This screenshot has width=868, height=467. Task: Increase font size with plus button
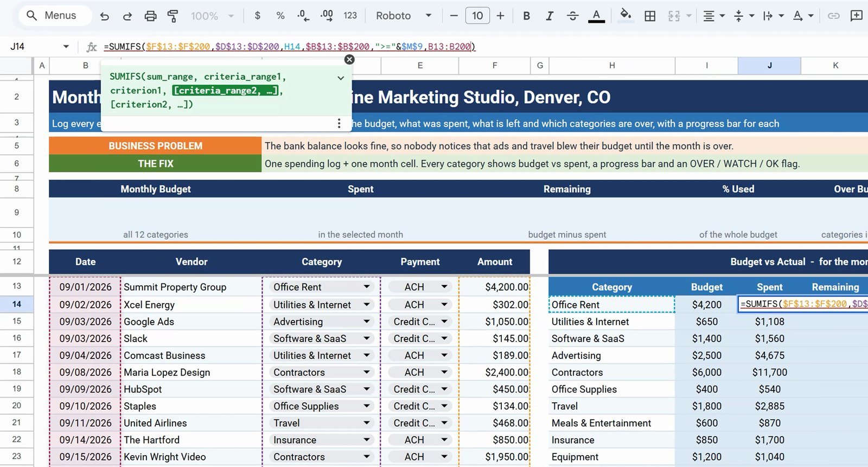tap(500, 16)
